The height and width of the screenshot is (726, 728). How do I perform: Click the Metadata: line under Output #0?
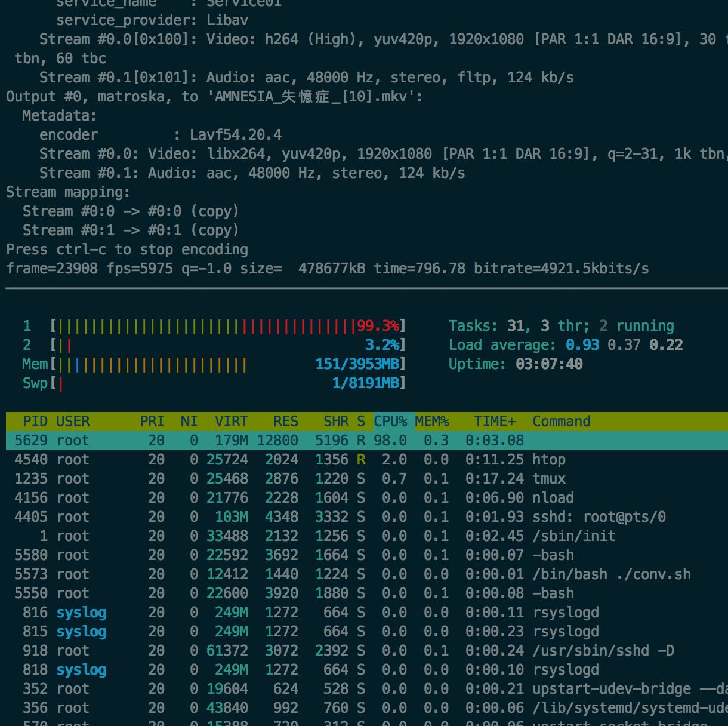(60, 116)
